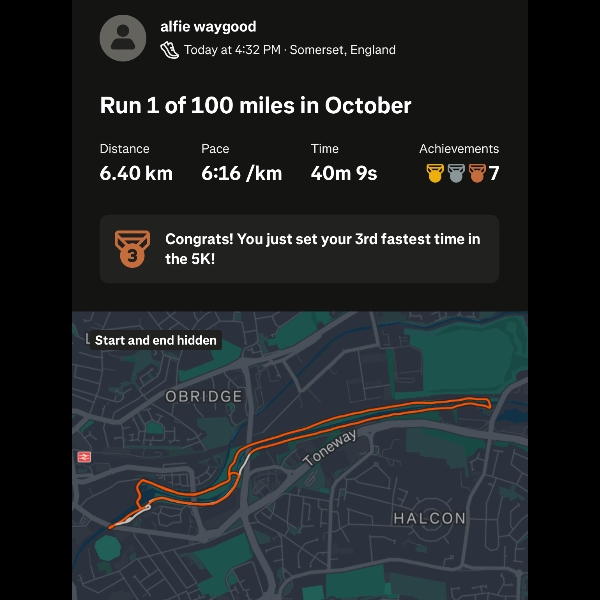The image size is (600, 600).
Task: Select the gold trophy achievement icon
Action: click(x=435, y=173)
